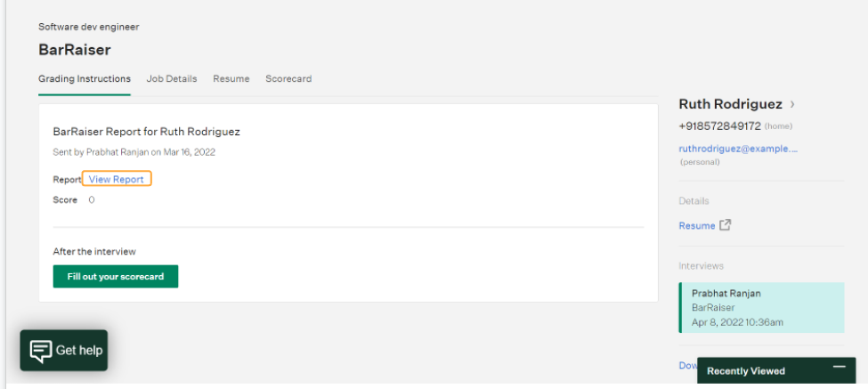Go to the Grading Instructions tab
The image size is (868, 389).
[x=85, y=78]
